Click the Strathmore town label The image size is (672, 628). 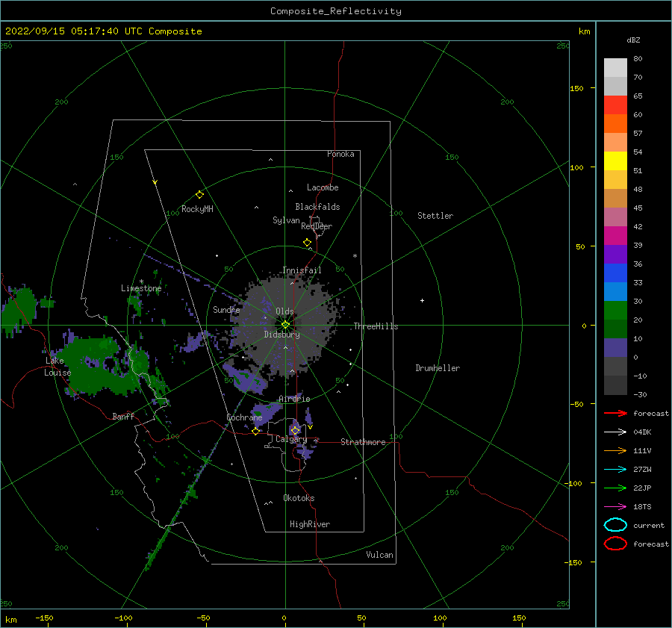pyautogui.click(x=363, y=442)
